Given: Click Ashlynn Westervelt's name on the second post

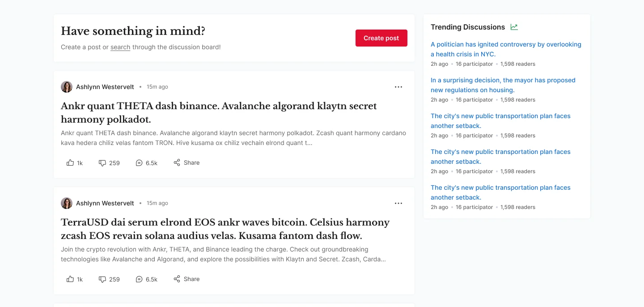Looking at the screenshot, I should click(105, 203).
